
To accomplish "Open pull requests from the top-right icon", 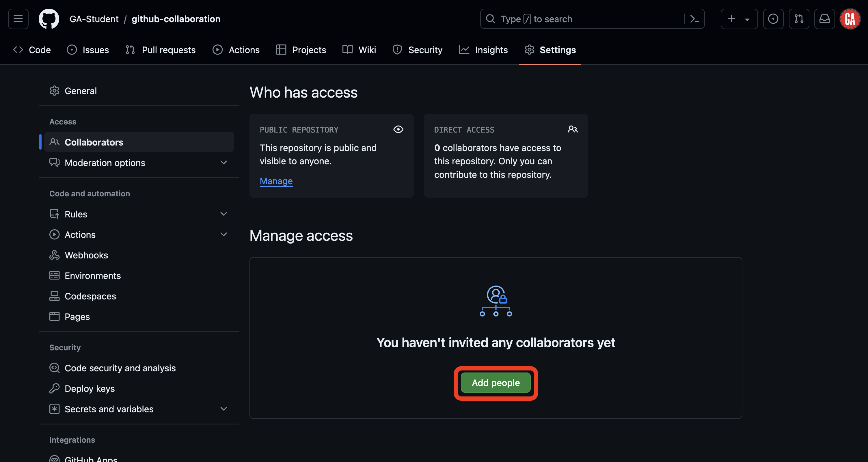I will click(799, 18).
